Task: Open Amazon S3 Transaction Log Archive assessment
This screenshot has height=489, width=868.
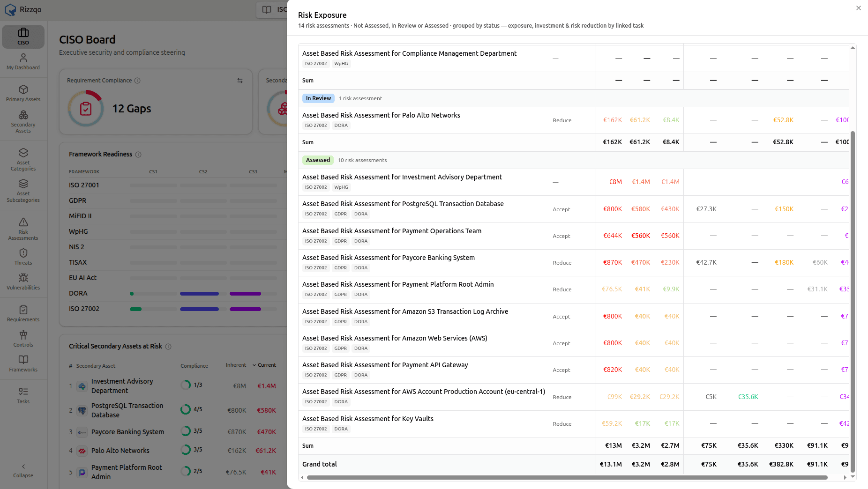Action: tap(405, 311)
